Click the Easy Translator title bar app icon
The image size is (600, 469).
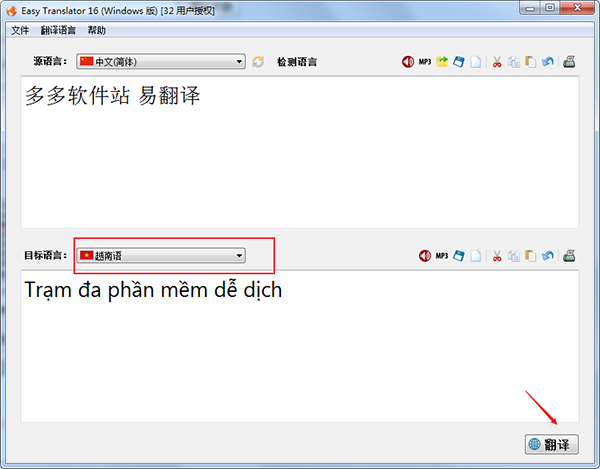coord(12,11)
